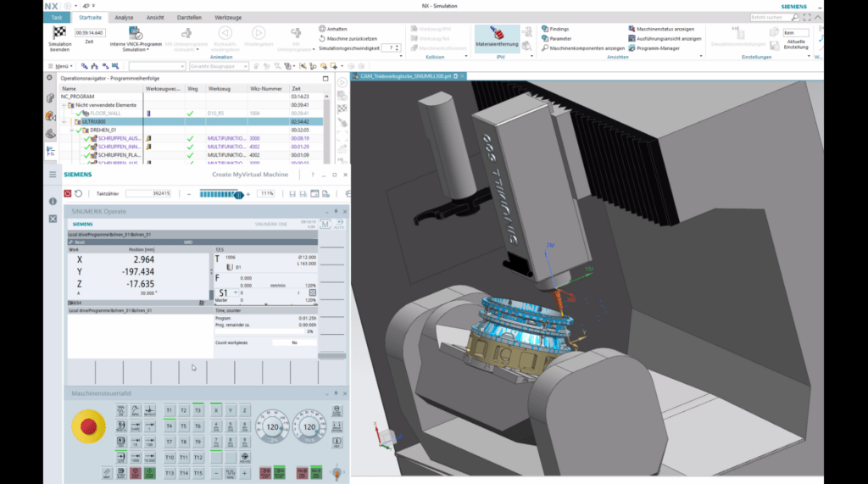868x484 pixels.
Task: Click the plus button beside the speed slider
Action: (x=248, y=194)
